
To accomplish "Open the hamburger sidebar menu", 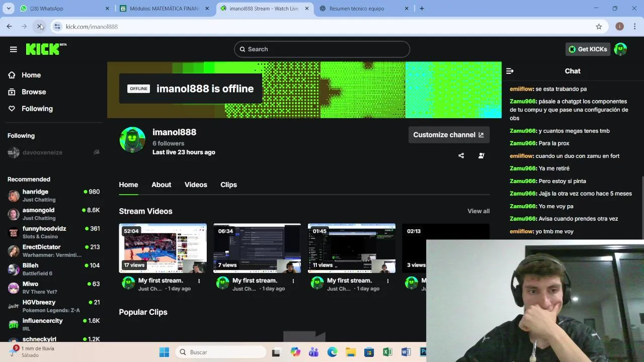I will [x=14, y=49].
